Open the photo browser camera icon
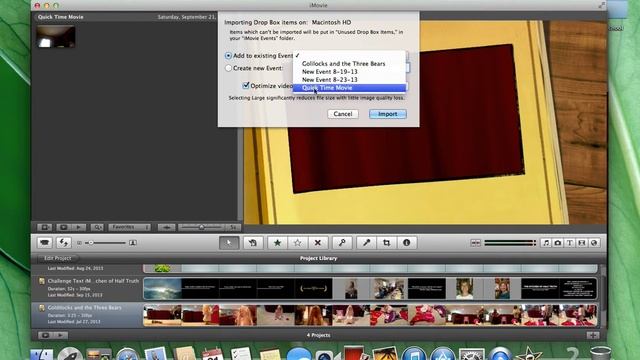This screenshot has width=640, height=360. pyautogui.click(x=558, y=243)
